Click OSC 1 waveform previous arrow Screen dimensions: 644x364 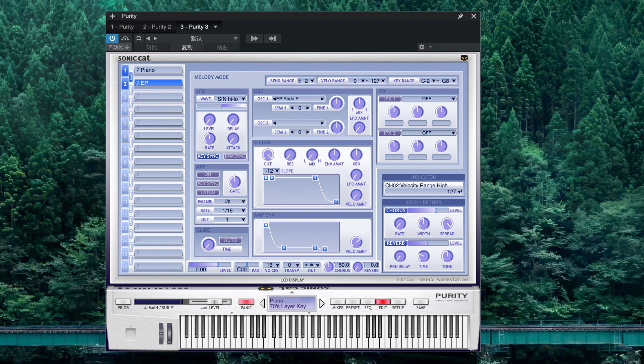point(274,99)
